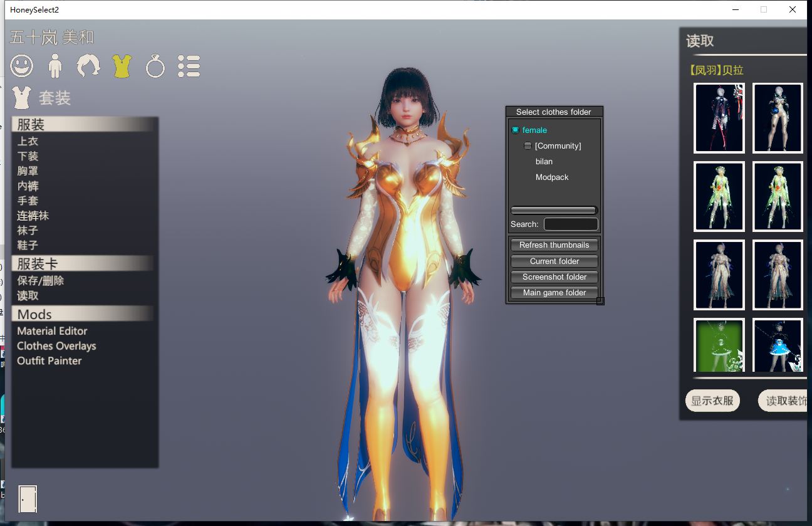This screenshot has height=526, width=812.
Task: Select 连裤袜 in clothing menu
Action: point(33,216)
